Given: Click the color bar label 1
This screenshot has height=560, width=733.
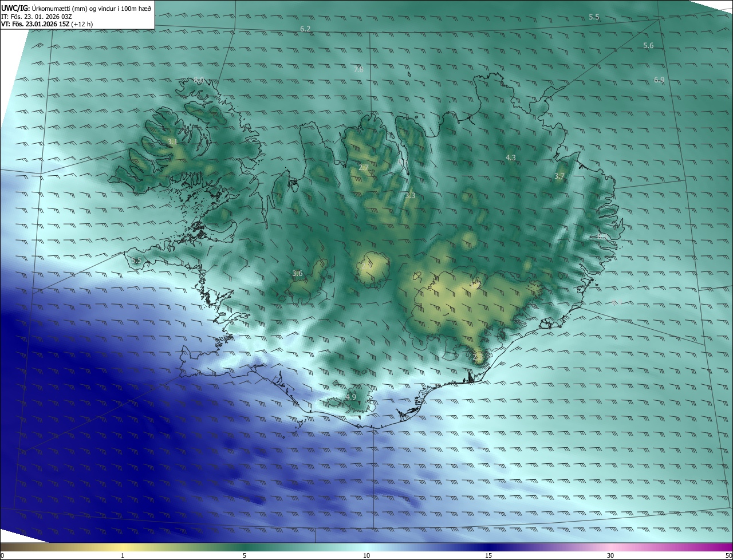Looking at the screenshot, I should click(x=123, y=555).
